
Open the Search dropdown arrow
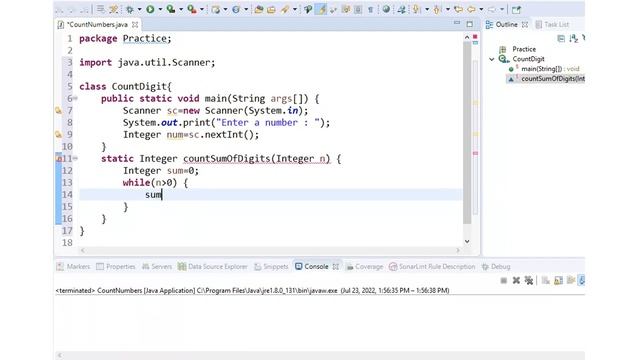point(295,9)
